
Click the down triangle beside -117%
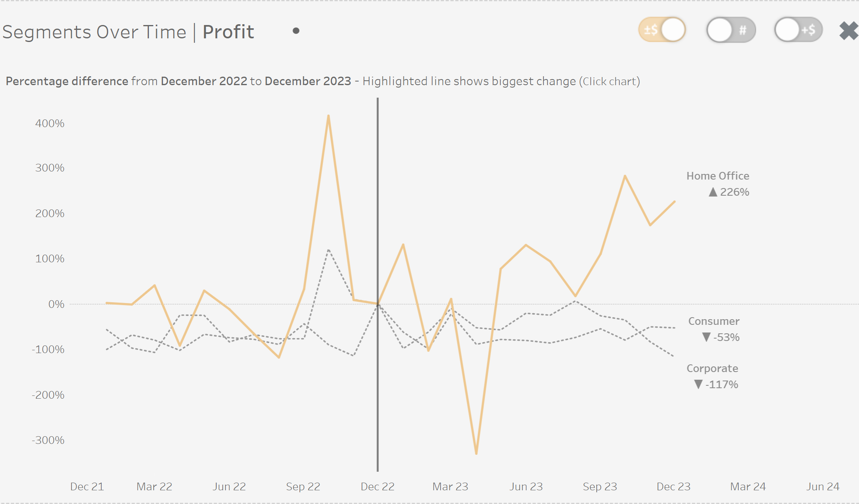point(698,384)
